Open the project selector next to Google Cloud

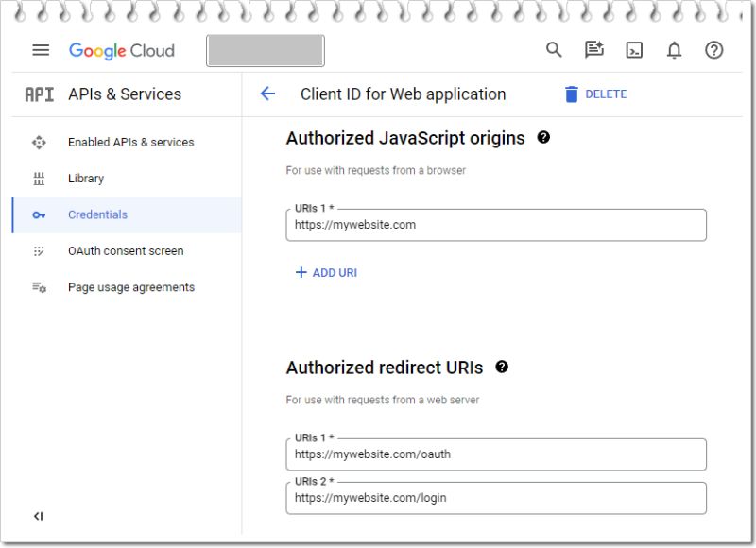[x=266, y=50]
